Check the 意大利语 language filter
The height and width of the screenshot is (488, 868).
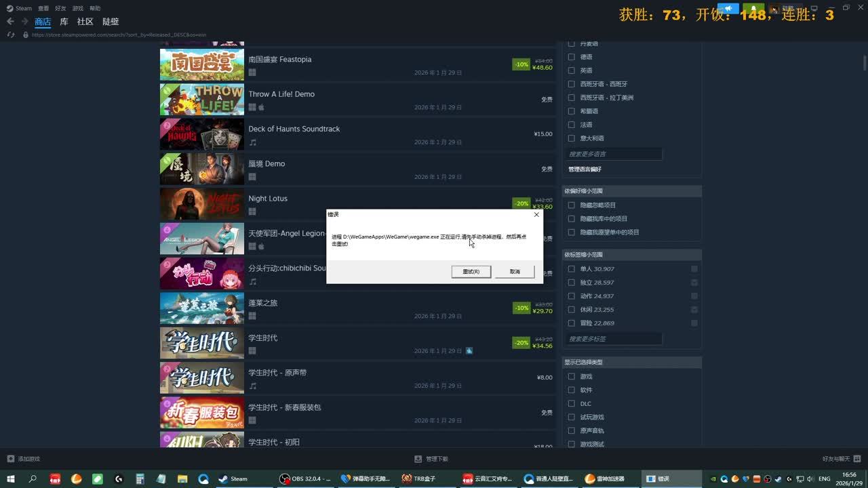pos(571,138)
